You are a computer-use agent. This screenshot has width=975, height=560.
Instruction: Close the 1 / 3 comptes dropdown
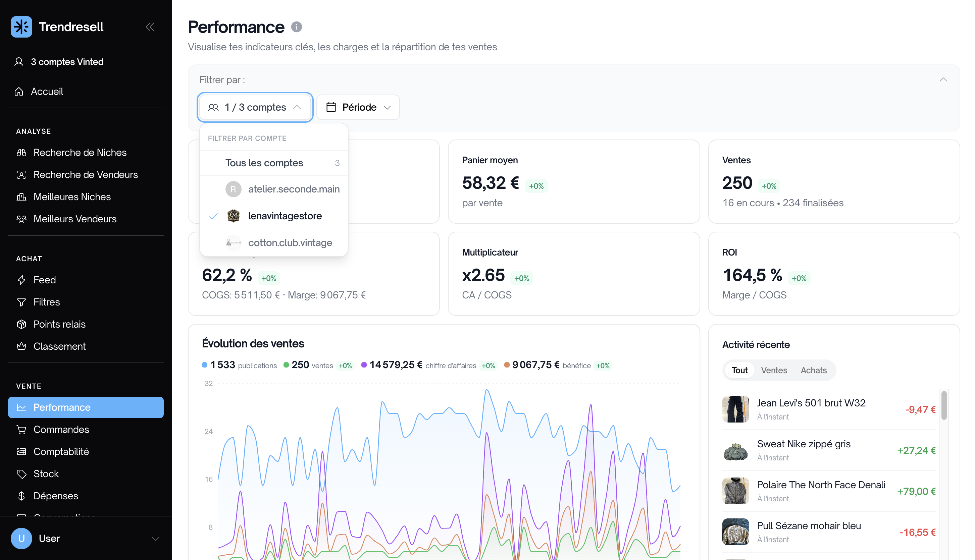255,107
